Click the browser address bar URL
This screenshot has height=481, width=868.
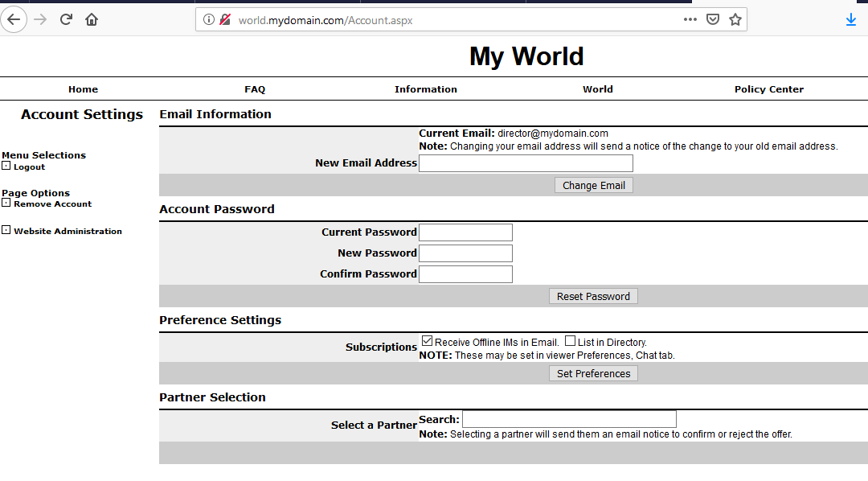click(x=325, y=20)
